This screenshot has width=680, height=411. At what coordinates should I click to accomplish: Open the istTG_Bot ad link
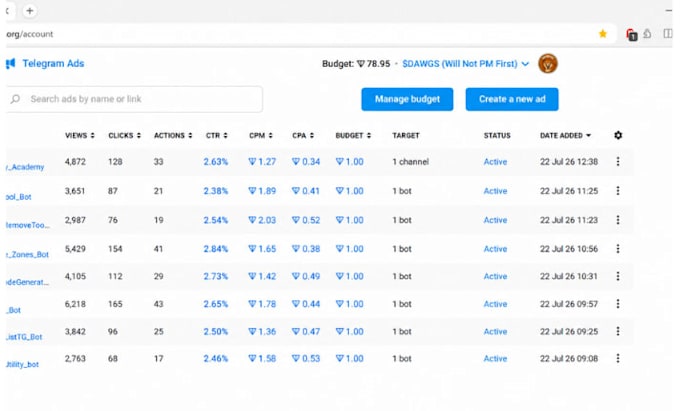(x=24, y=337)
